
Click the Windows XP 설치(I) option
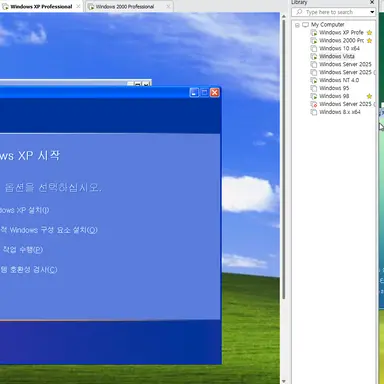click(x=24, y=210)
